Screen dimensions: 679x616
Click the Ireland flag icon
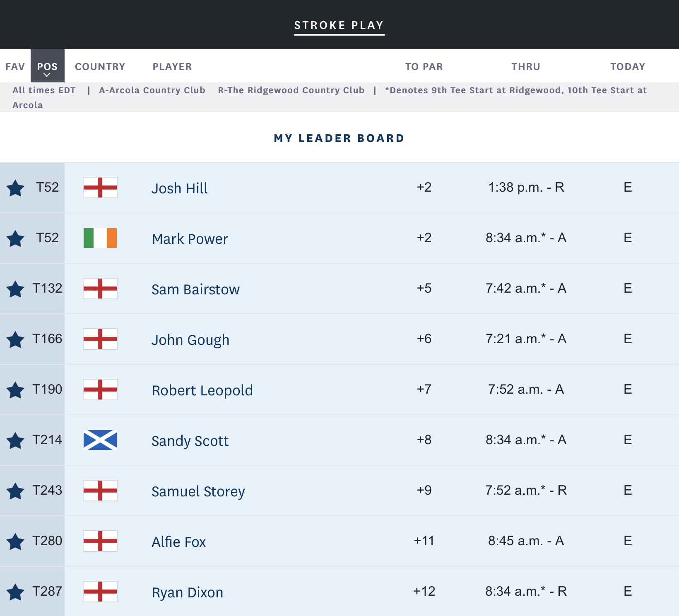coord(100,238)
